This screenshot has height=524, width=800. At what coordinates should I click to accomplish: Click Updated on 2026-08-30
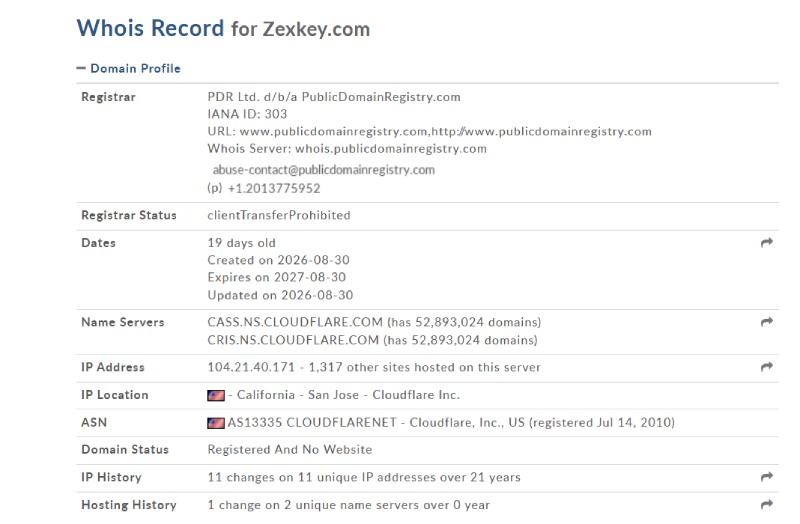(280, 295)
